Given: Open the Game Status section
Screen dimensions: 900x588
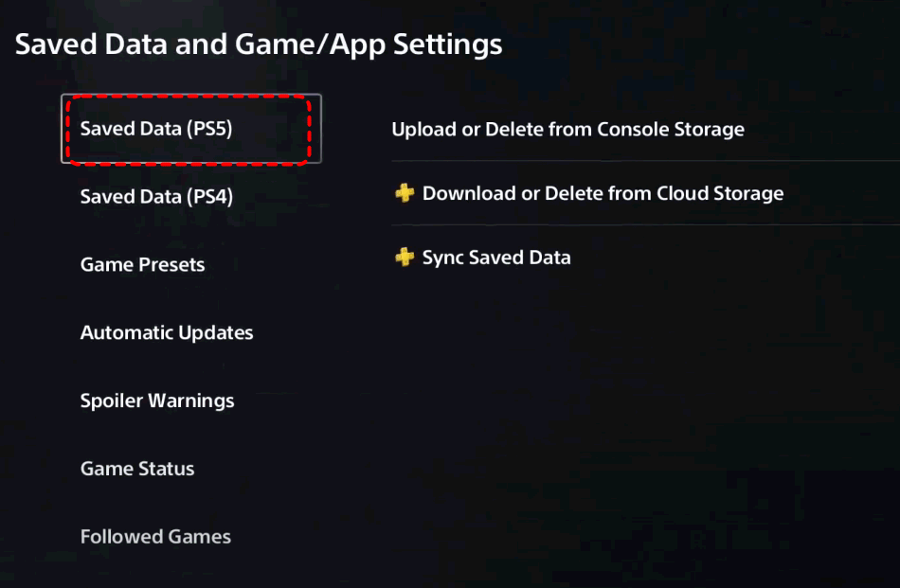Looking at the screenshot, I should coord(137,469).
